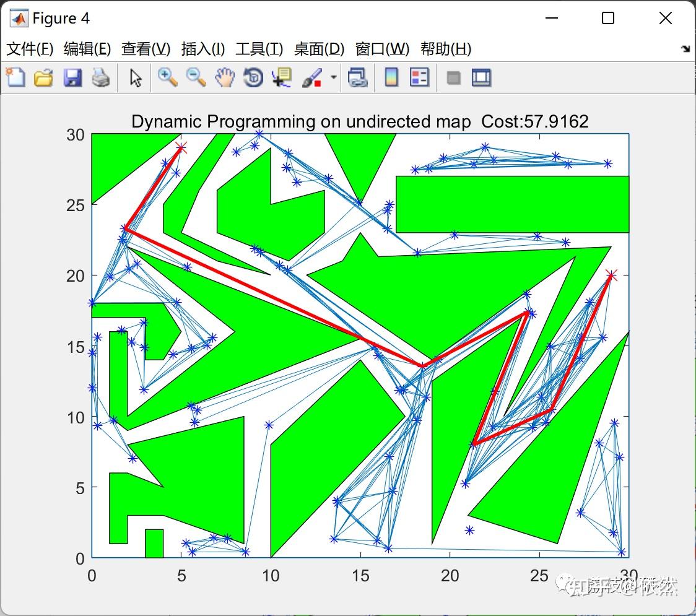The width and height of the screenshot is (696, 616).
Task: Select the Edit Plot arrow tool
Action: (136, 78)
